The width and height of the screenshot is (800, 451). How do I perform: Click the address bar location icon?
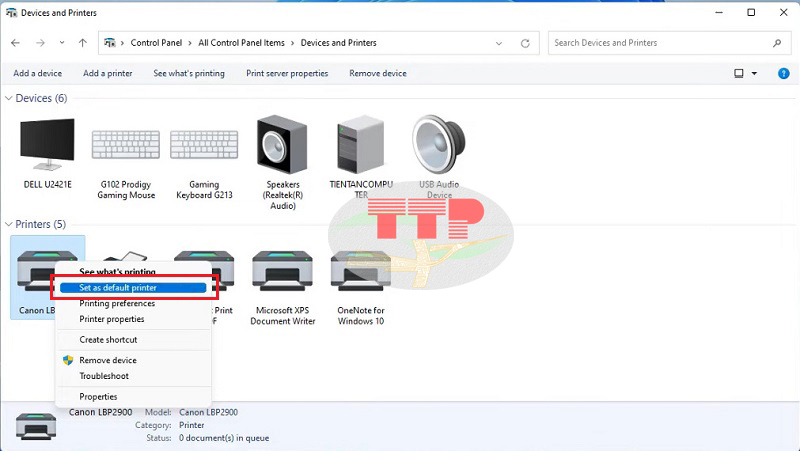[x=110, y=43]
